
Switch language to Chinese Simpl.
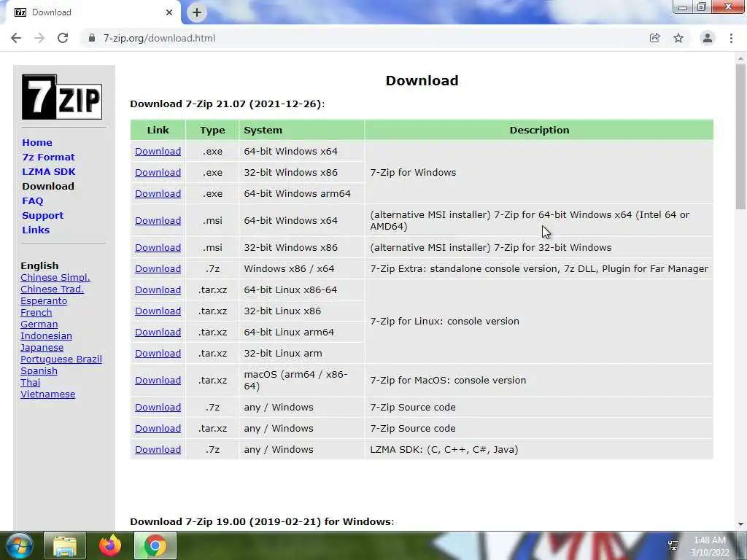coord(55,278)
